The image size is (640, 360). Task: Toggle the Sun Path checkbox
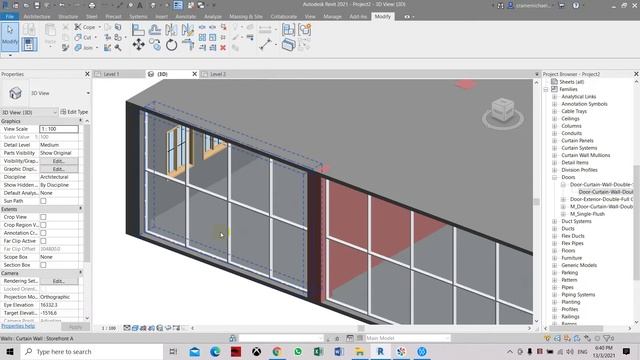(43, 201)
